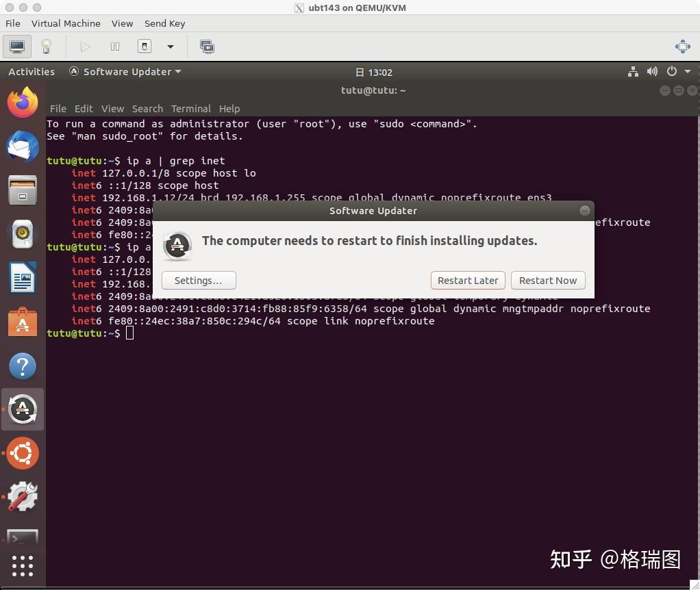Image resolution: width=700 pixels, height=590 pixels.
Task: Open Settings from the Software Updater dialog
Action: [x=199, y=280]
